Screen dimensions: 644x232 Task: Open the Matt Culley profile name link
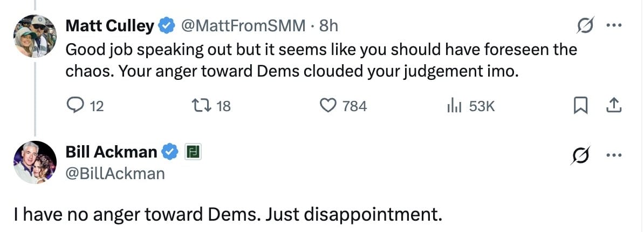pyautogui.click(x=110, y=26)
